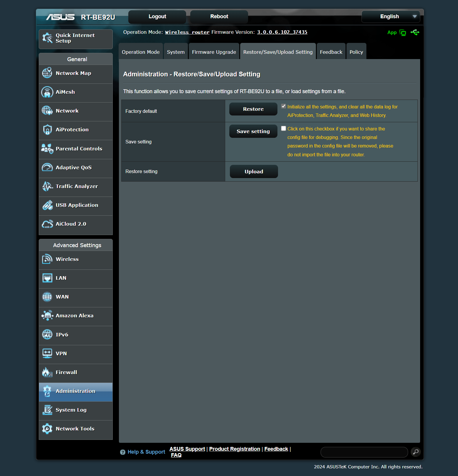The image size is (458, 476).
Task: Click the 2024 ASUSTeK copyright text
Action: (x=368, y=467)
